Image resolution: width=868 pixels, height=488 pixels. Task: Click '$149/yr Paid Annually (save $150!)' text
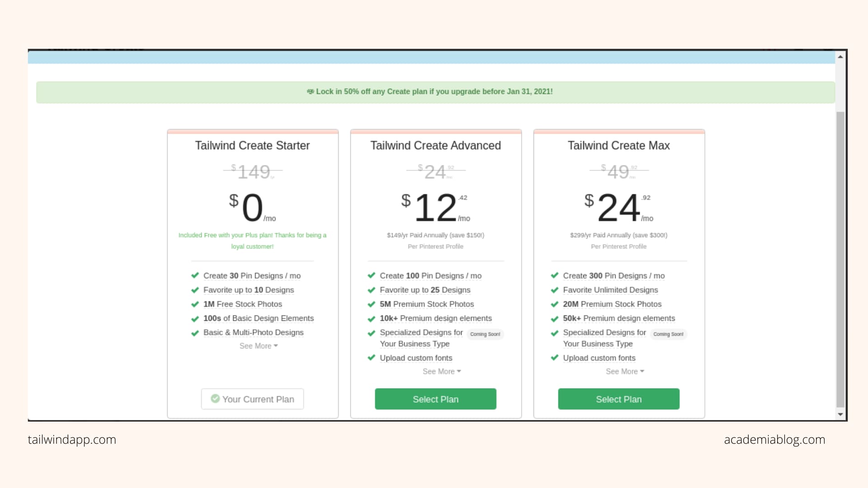pos(435,235)
